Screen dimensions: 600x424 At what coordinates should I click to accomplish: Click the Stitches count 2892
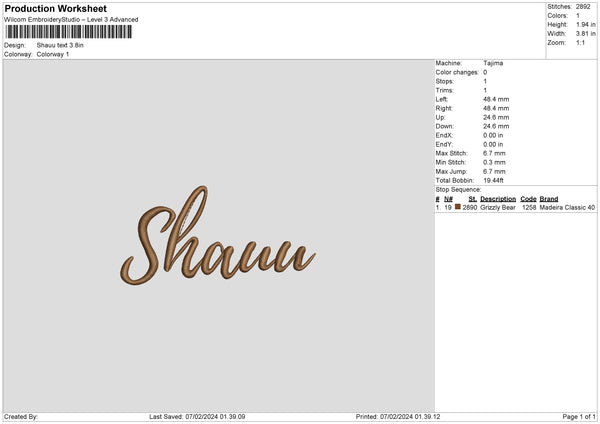583,7
